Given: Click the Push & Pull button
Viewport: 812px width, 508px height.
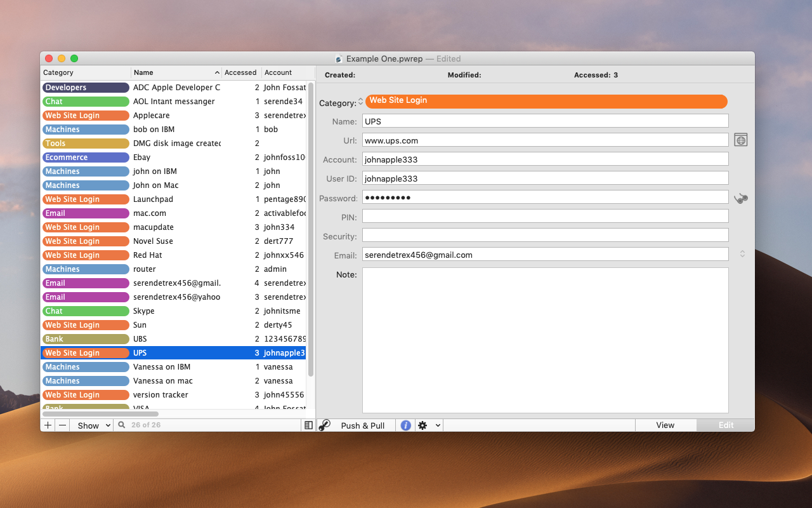Looking at the screenshot, I should click(363, 425).
